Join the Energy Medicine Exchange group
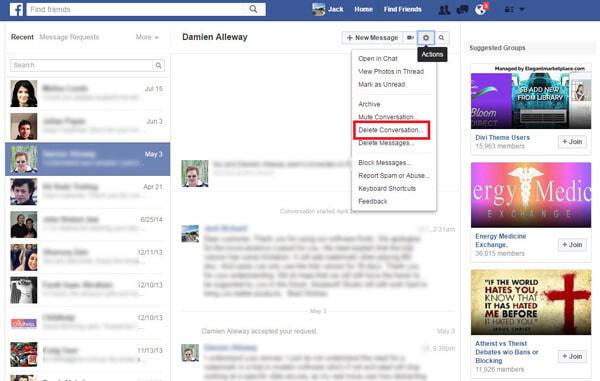 click(x=572, y=245)
